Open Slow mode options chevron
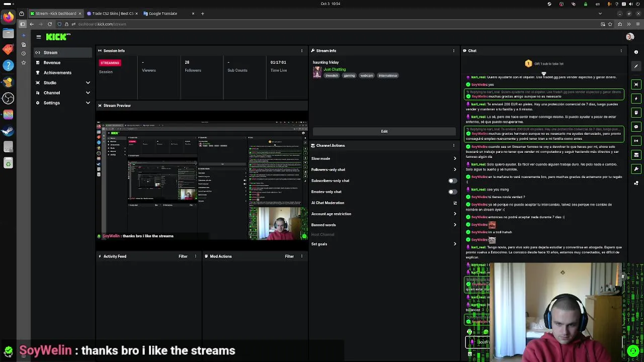Image resolution: width=644 pixels, height=362 pixels. pyautogui.click(x=455, y=159)
